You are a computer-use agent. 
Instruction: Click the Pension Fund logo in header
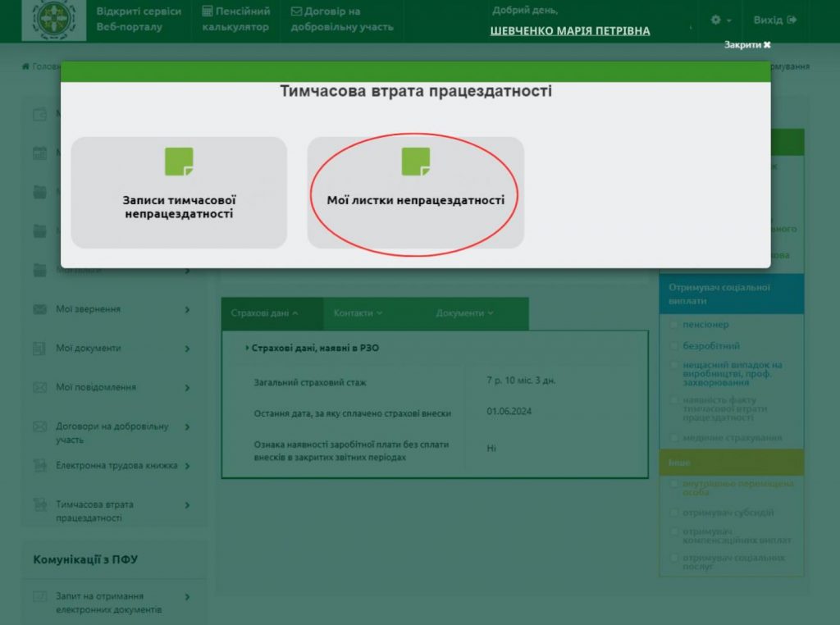pyautogui.click(x=53, y=20)
